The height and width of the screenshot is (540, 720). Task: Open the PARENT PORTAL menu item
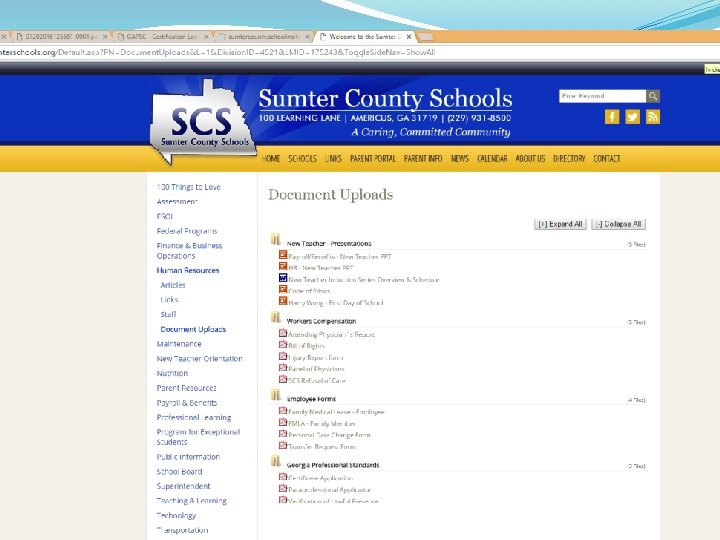[373, 158]
